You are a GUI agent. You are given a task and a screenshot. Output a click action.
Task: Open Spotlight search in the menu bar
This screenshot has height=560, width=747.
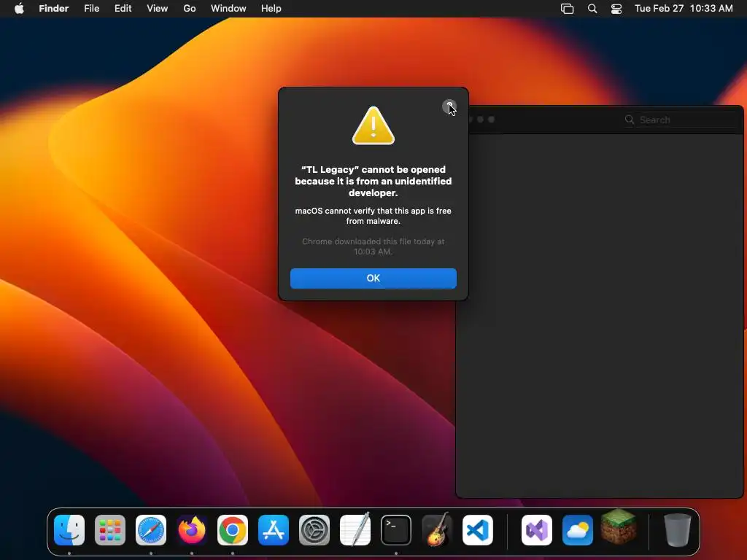click(592, 9)
